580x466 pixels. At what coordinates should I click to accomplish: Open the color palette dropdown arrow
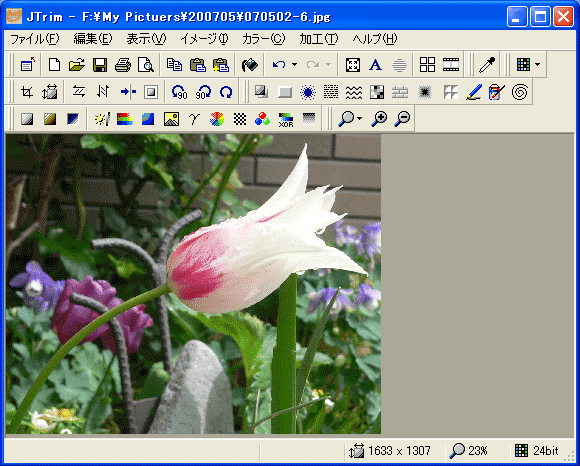pos(537,65)
